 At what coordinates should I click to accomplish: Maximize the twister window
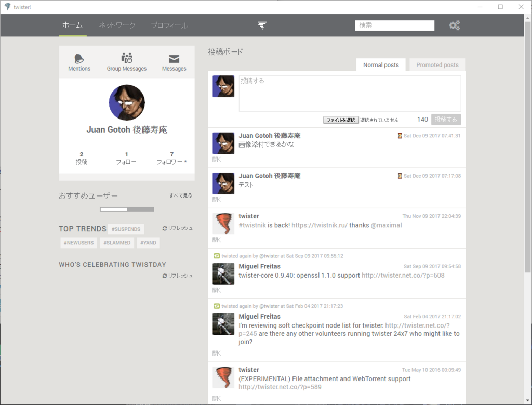(x=500, y=7)
